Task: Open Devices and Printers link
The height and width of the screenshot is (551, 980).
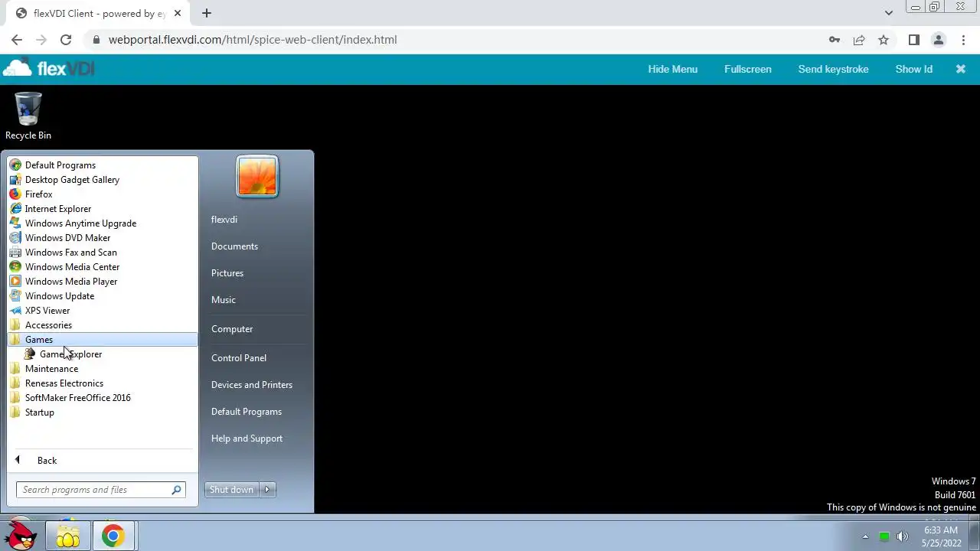Action: coord(252,385)
